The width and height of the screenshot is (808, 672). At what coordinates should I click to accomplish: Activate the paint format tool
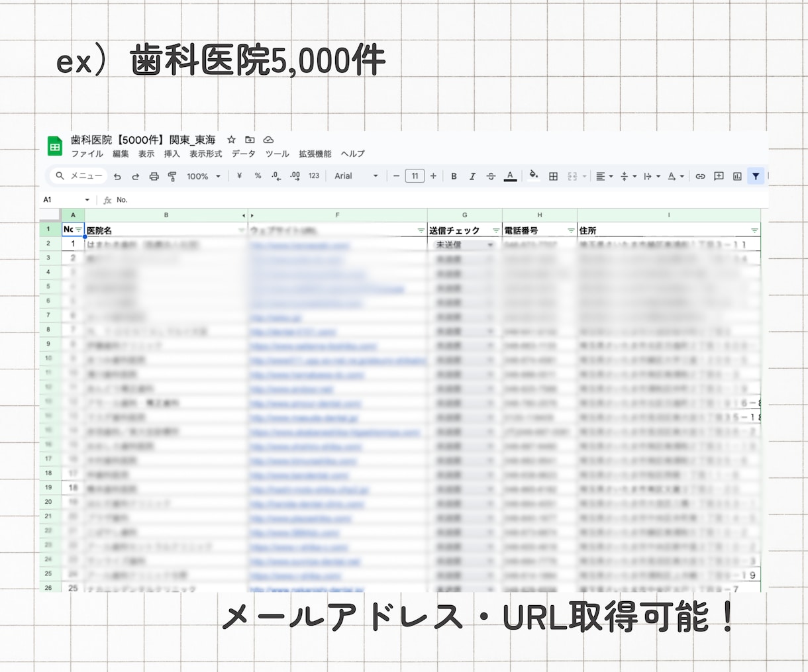pyautogui.click(x=172, y=176)
